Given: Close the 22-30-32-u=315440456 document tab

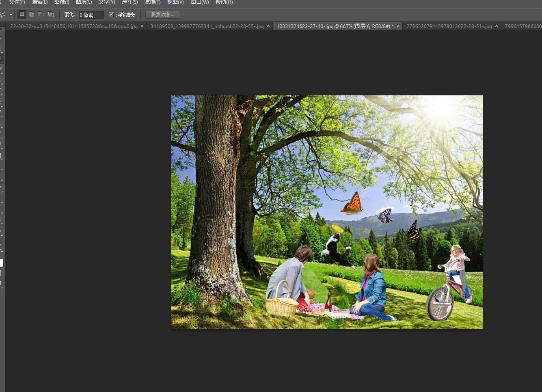Looking at the screenshot, I should [142, 26].
